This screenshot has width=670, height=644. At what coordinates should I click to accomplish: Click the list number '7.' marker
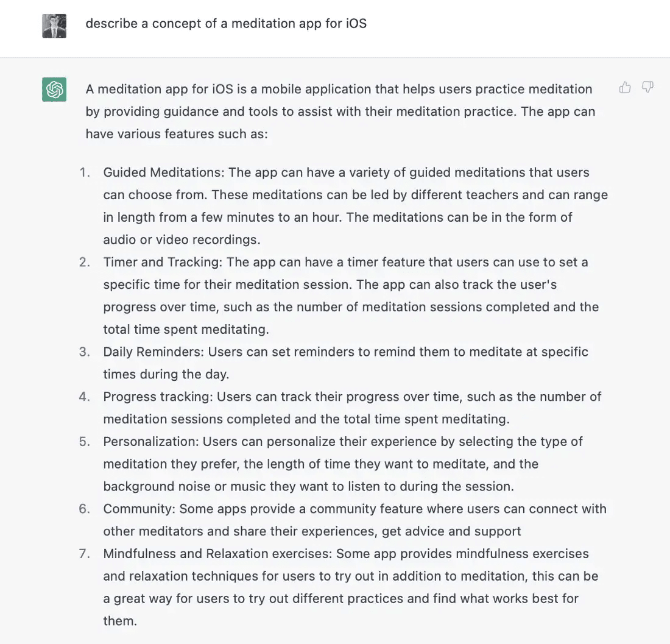(85, 554)
